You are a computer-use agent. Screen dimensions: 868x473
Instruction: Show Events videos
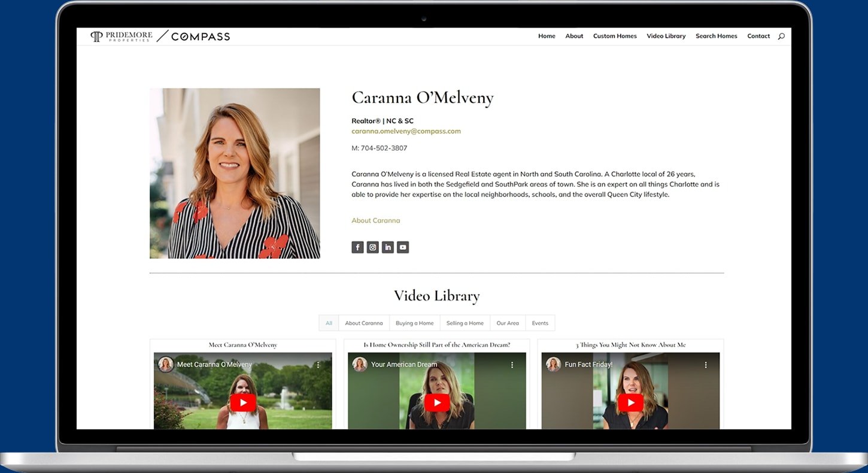540,323
